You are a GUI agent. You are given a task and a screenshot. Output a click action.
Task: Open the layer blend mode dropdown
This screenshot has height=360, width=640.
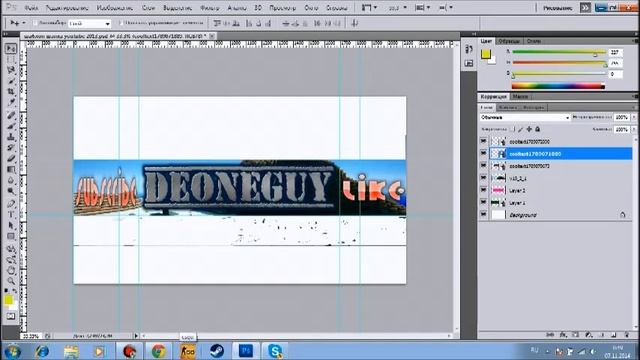click(524, 118)
